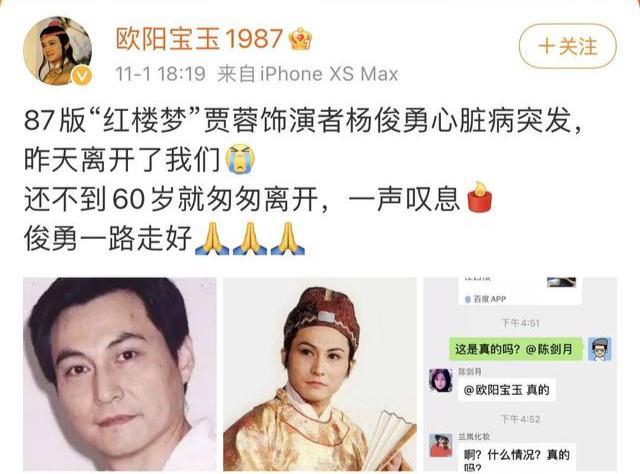Viewport: 640px width, 474px height.
Task: Tap the red candle emoji
Action: tap(480, 197)
